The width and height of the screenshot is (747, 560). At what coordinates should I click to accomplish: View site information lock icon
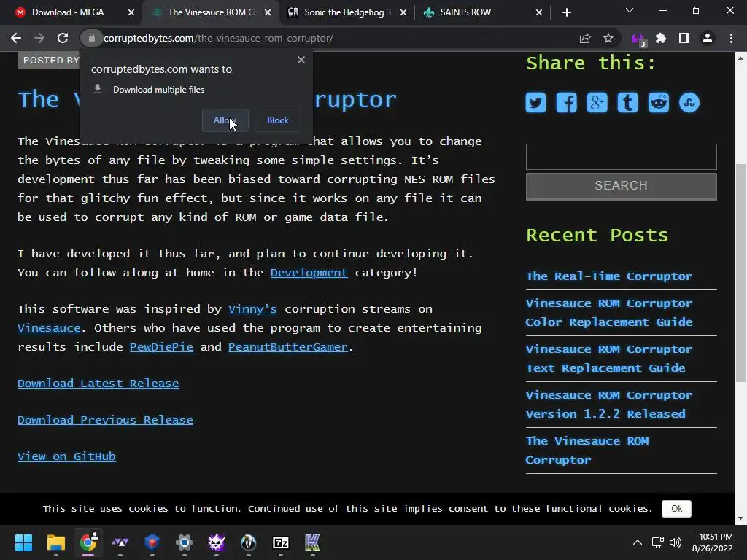[x=92, y=38]
